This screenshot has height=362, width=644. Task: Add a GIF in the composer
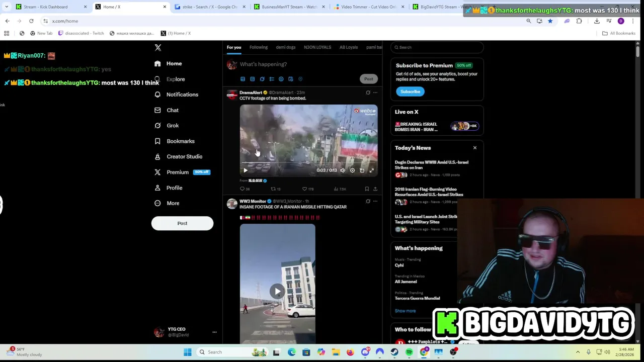[x=252, y=79]
